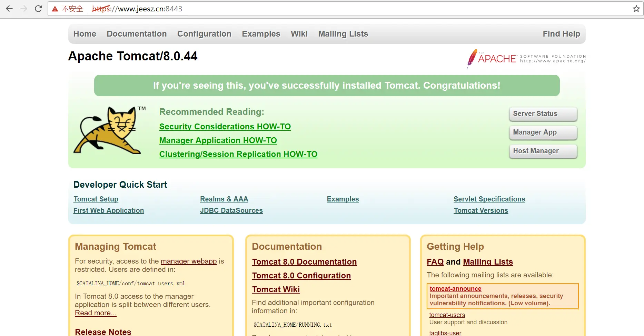Open the Home navigation item
The height and width of the screenshot is (336, 644).
point(85,34)
